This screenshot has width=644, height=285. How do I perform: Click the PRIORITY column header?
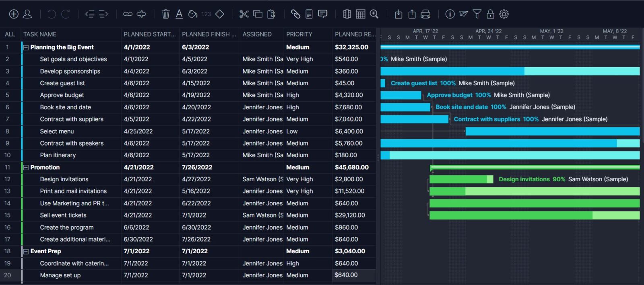pyautogui.click(x=299, y=34)
